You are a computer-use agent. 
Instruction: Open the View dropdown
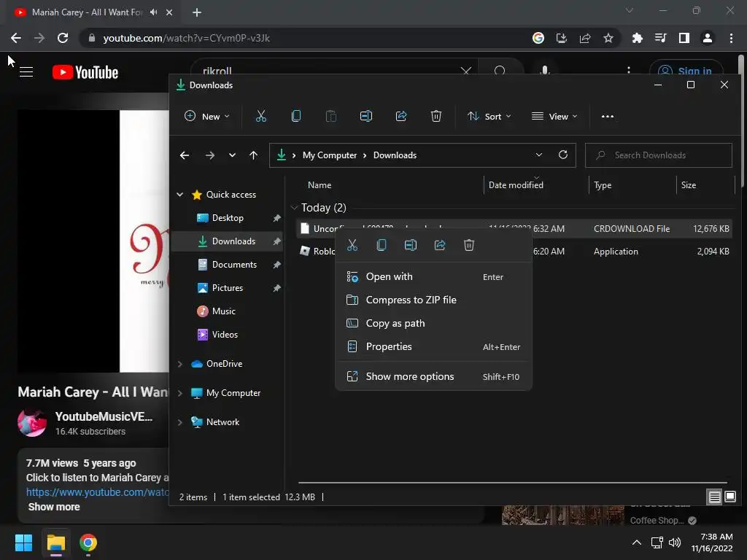554,116
